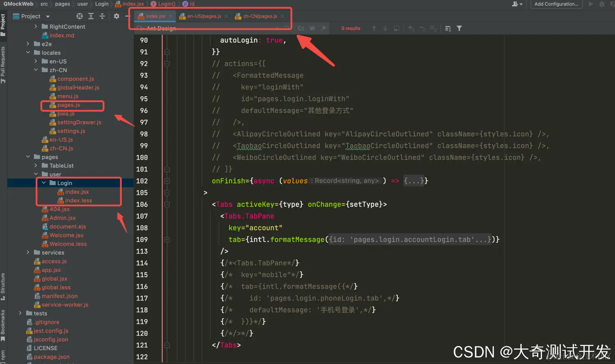
Task: Collapse all nodes in Project panel
Action: point(102,16)
